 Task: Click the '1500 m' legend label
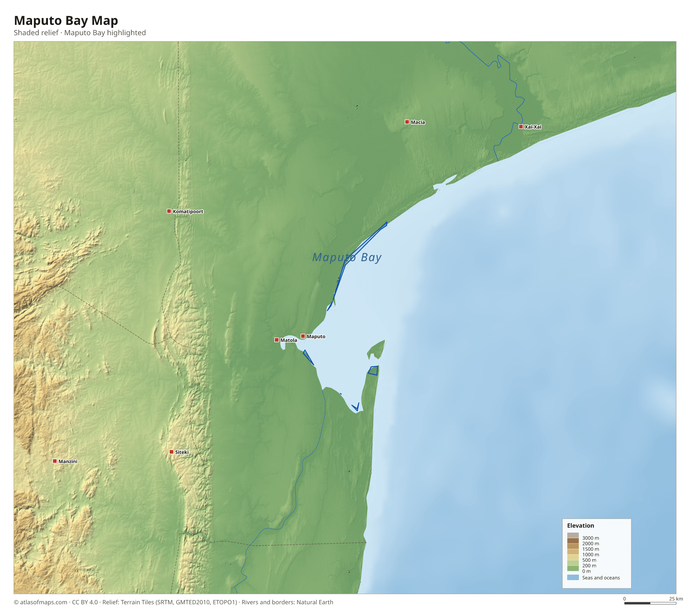(591, 549)
